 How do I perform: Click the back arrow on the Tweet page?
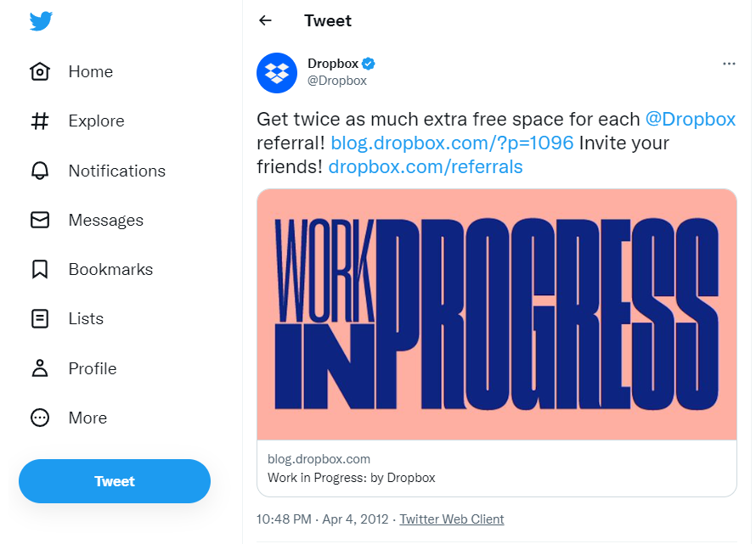point(265,20)
